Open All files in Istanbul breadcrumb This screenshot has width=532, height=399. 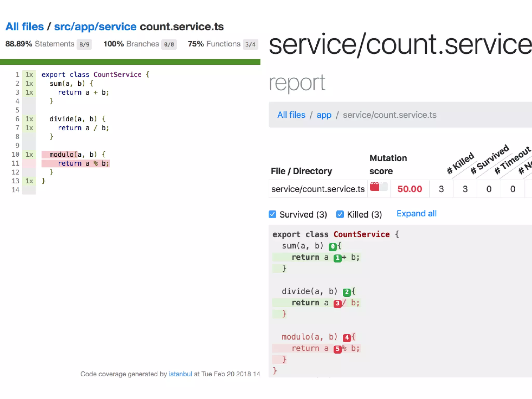coord(25,27)
